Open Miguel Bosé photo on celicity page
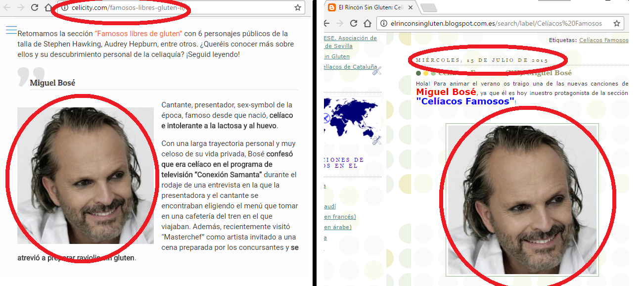Image resolution: width=644 pixels, height=286 pixels. coord(86,175)
